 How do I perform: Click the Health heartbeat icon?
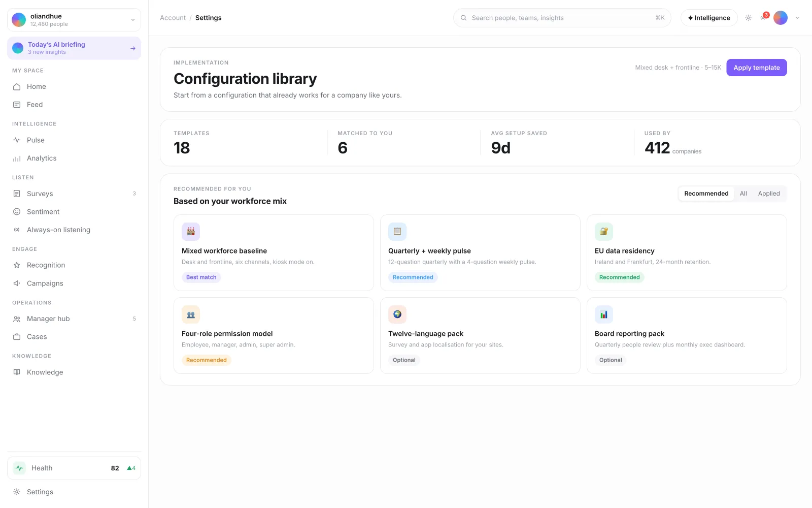pyautogui.click(x=19, y=468)
